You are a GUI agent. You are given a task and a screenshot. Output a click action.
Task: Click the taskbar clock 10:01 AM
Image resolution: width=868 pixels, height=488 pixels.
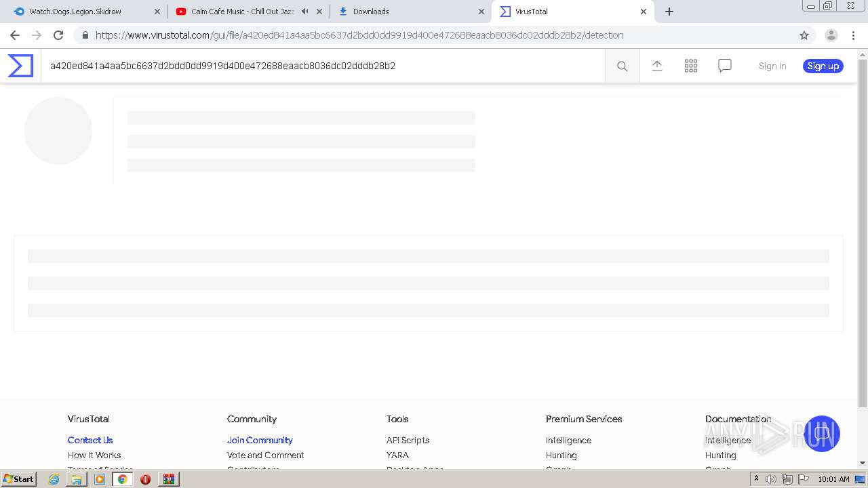click(x=833, y=479)
